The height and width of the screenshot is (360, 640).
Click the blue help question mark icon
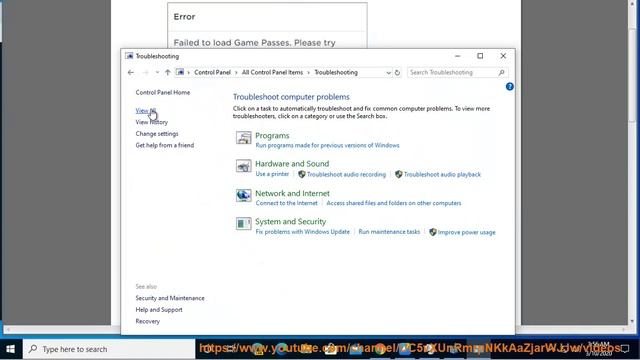tap(509, 87)
